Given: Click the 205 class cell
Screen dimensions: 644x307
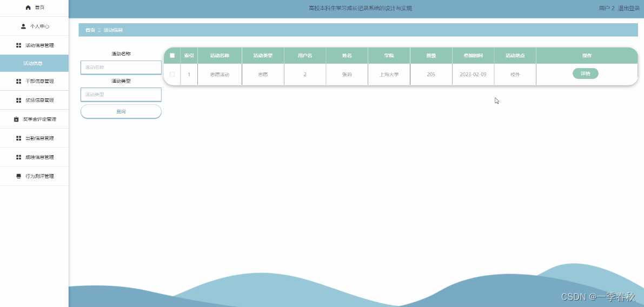Looking at the screenshot, I should coord(431,75).
